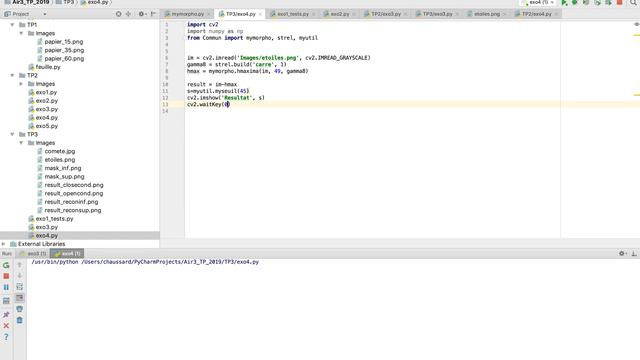
Task: Switch to the exo1_tests.py tab
Action: coord(293,14)
